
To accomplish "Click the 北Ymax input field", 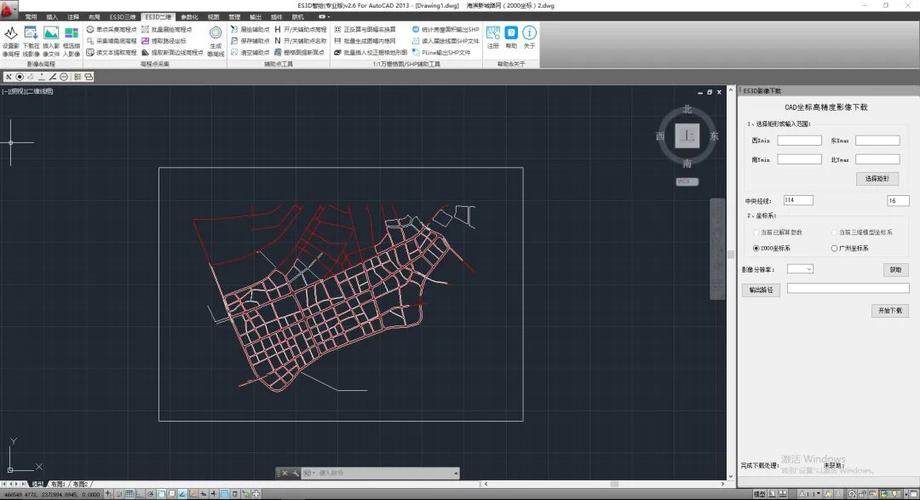I will 877,159.
